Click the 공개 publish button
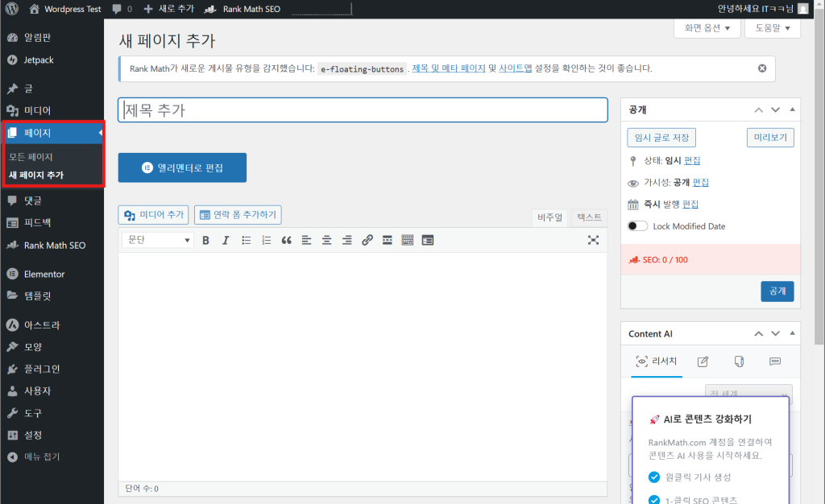 pos(777,291)
